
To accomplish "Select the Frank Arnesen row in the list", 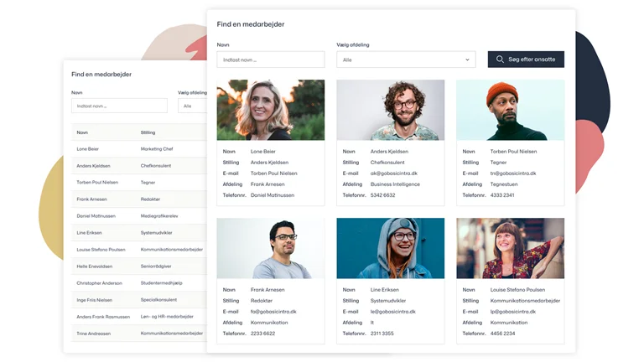I will pyautogui.click(x=139, y=199).
